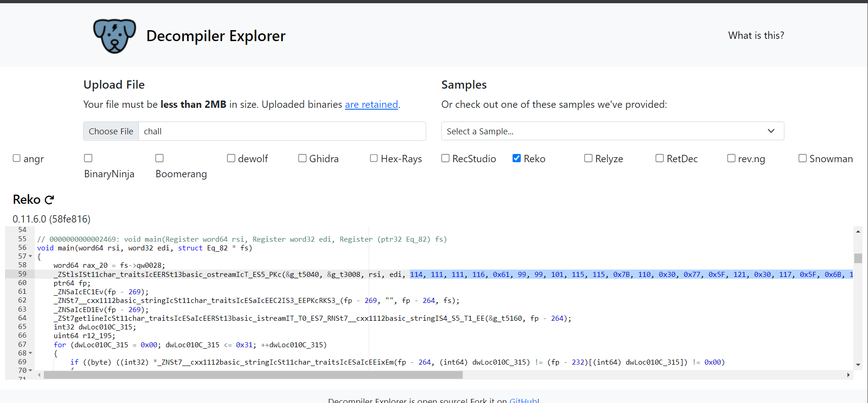Click the Samples heading
868x403 pixels.
(464, 85)
